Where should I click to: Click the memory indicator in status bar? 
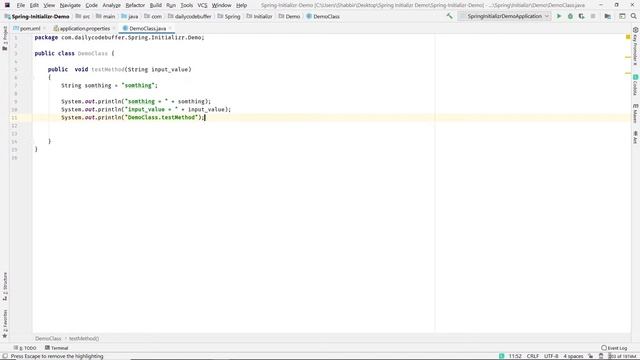623,356
